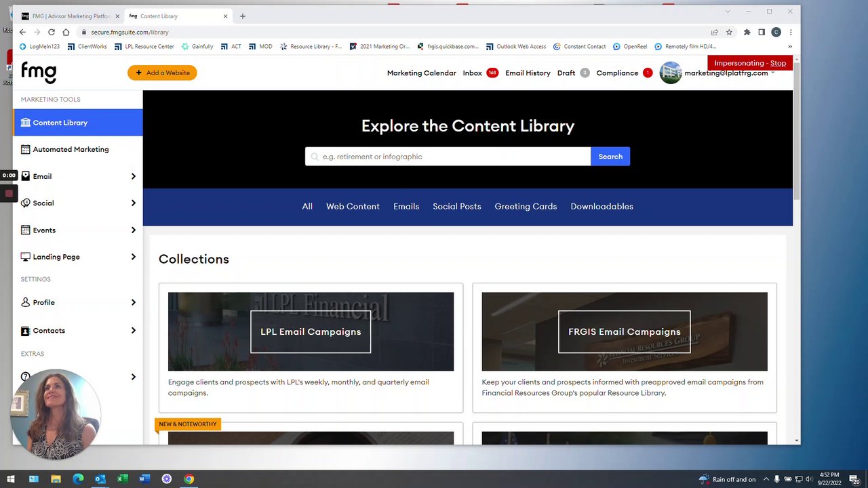Expand the Profile submenu arrow
This screenshot has width=868, height=488.
pyautogui.click(x=133, y=302)
